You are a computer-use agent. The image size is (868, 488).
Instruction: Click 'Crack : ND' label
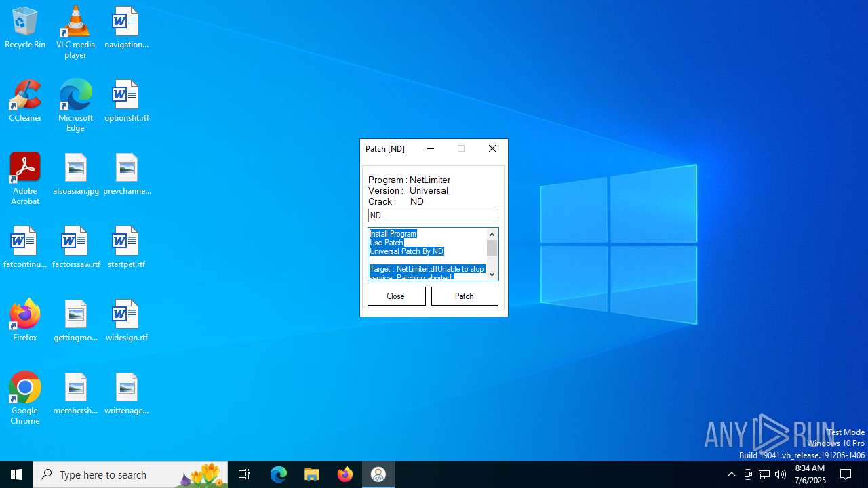click(x=396, y=201)
